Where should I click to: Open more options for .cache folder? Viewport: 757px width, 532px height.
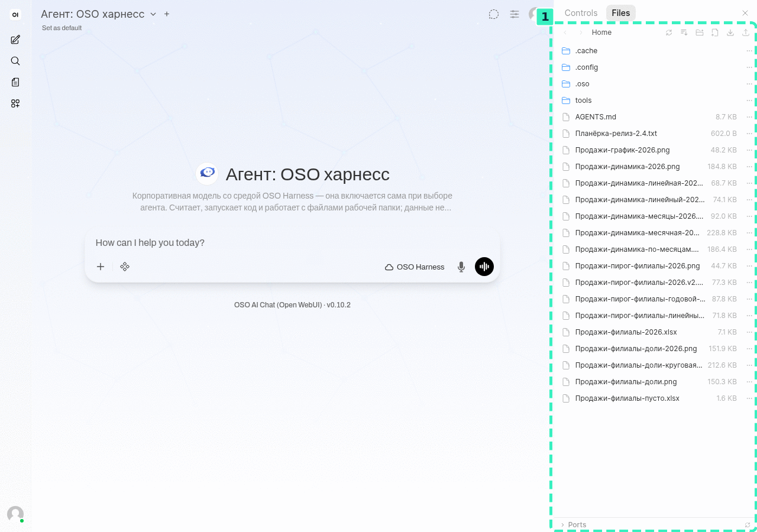point(749,51)
